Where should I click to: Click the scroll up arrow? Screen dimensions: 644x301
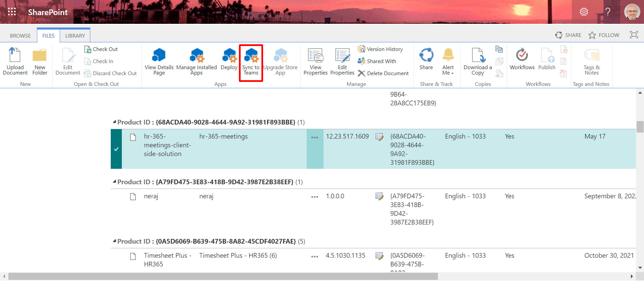tap(640, 93)
